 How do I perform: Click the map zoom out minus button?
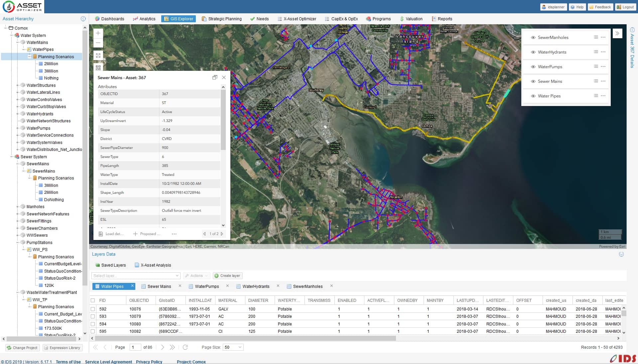pyautogui.click(x=98, y=43)
